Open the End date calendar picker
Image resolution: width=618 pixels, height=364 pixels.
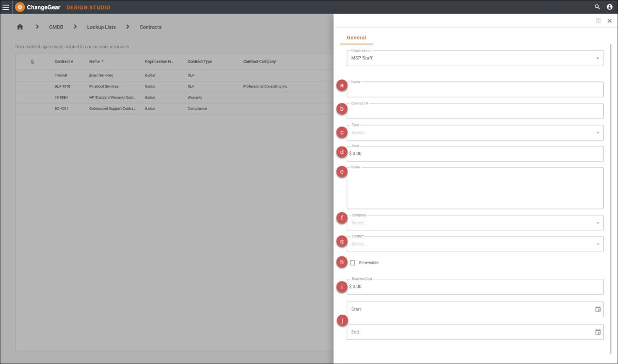(x=597, y=332)
